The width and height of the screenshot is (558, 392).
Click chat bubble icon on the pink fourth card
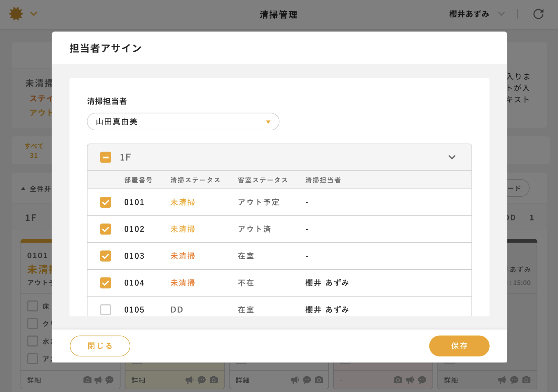pos(422,380)
